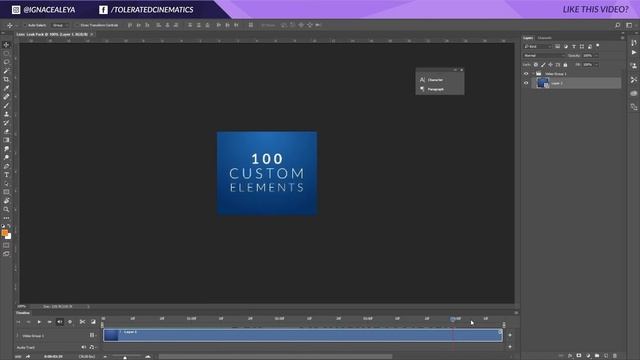Open the Paragraph panel entry
Screen dimensions: 640x360
(x=436, y=89)
